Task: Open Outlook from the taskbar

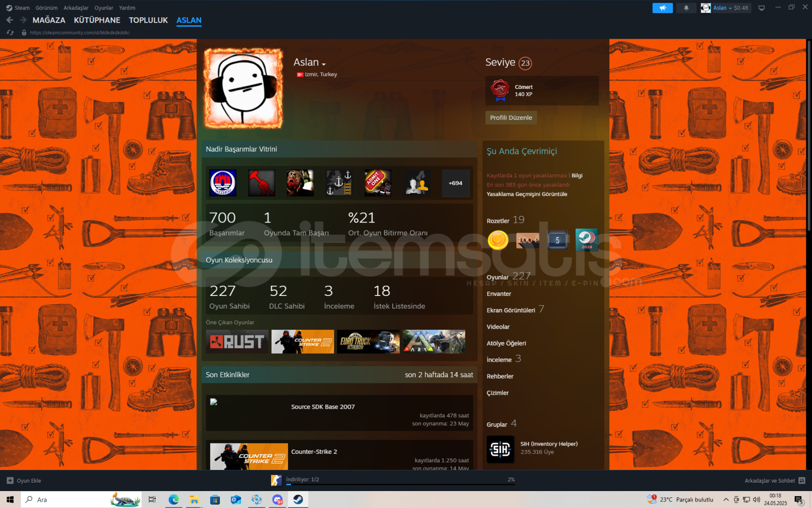Action: coord(235,500)
